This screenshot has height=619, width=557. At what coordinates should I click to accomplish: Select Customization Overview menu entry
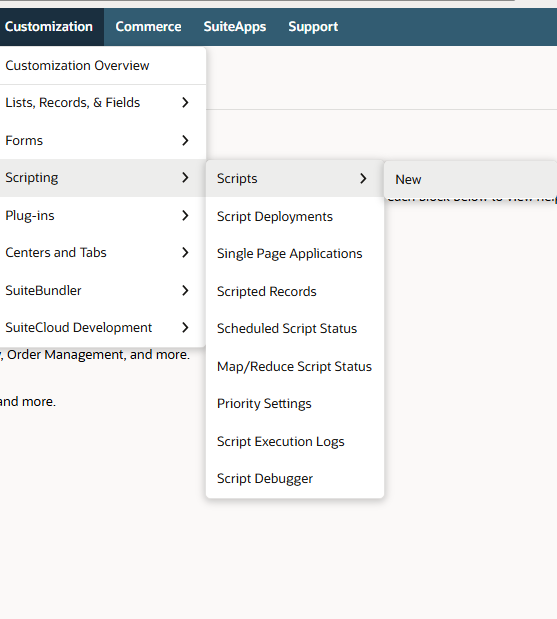103,66
